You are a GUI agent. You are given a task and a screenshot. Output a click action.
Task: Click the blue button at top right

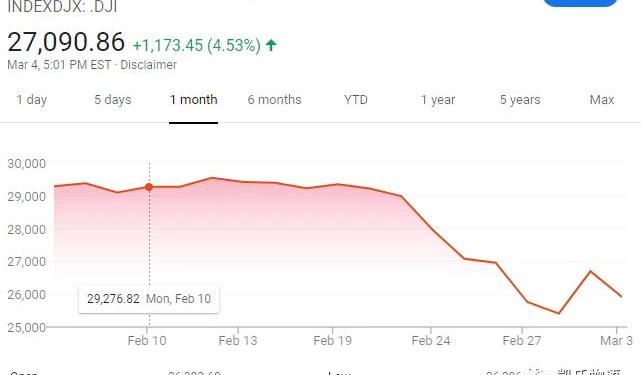tap(580, 3)
